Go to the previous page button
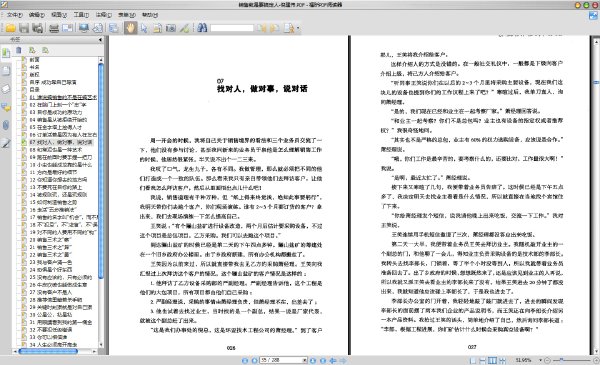600x365 pixels. pyautogui.click(x=254, y=360)
